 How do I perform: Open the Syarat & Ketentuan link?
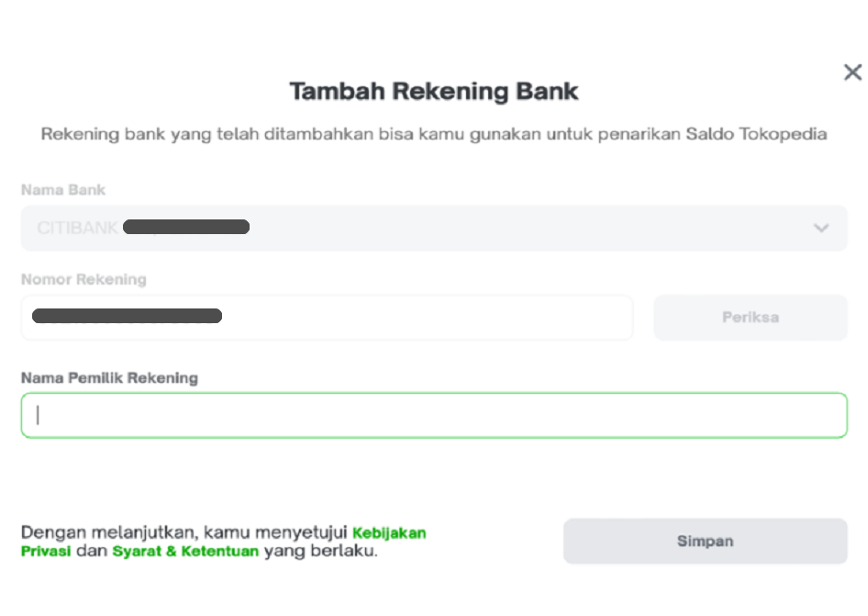185,552
